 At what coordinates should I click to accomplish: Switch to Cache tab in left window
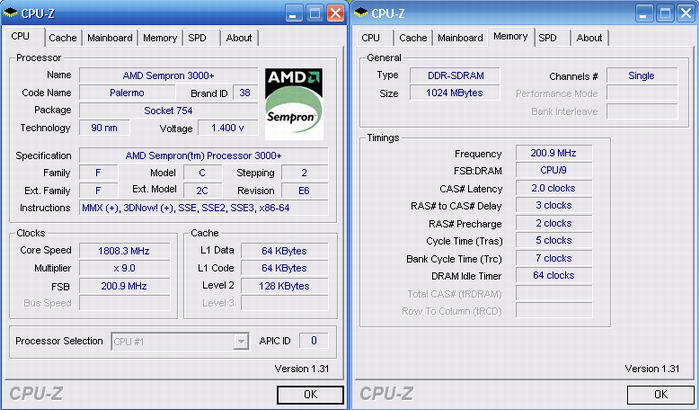tap(62, 38)
